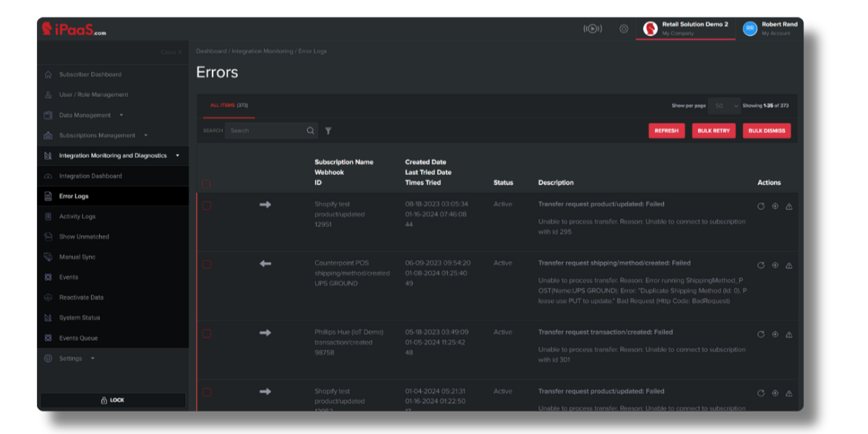Viewport: 868px width, 434px height.
Task: Open the filter funnel icon
Action: coord(328,131)
